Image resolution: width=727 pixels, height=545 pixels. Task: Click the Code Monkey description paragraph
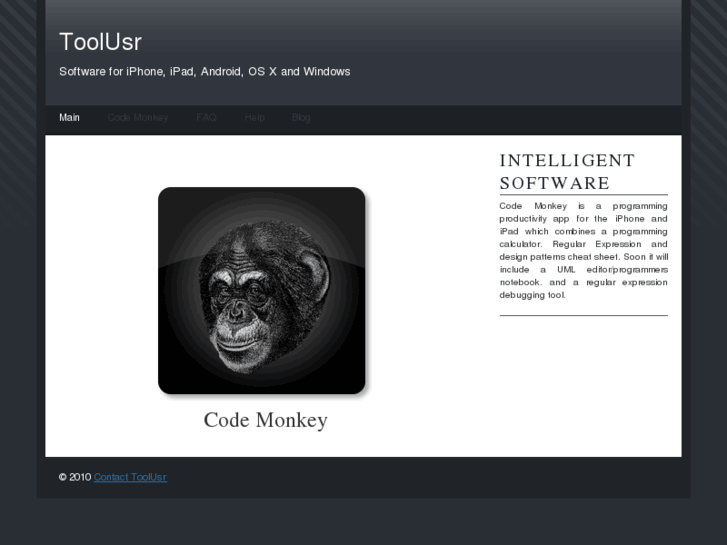[583, 250]
